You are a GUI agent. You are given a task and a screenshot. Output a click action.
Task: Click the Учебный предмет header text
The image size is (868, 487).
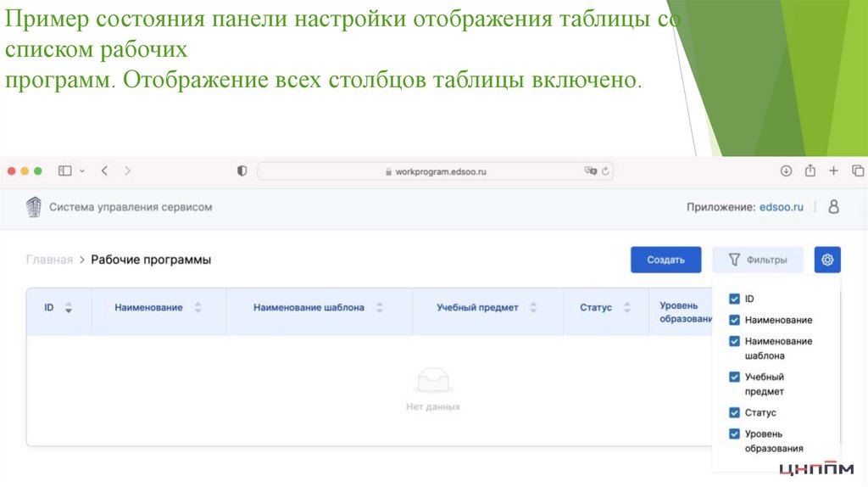pos(477,307)
